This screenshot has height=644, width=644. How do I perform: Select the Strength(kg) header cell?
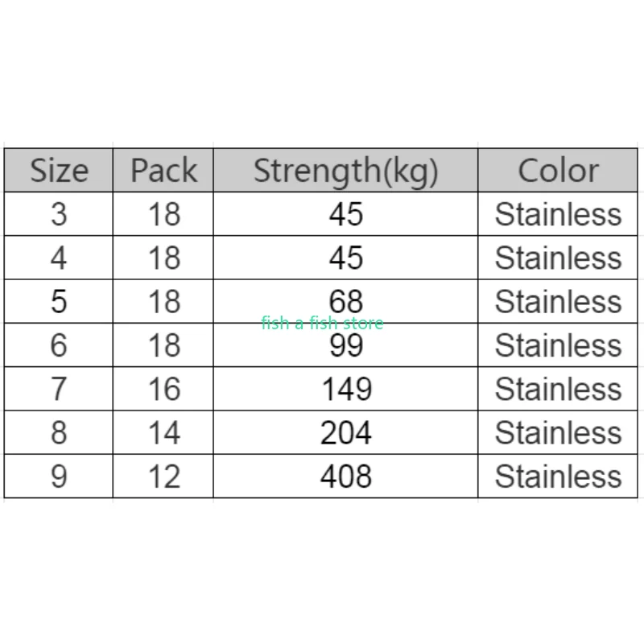345,171
